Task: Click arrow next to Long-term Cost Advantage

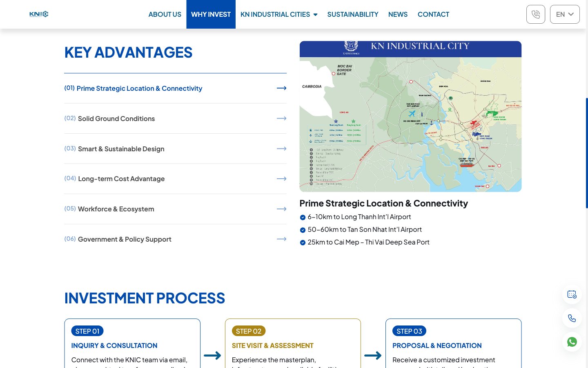Action: pos(281,179)
